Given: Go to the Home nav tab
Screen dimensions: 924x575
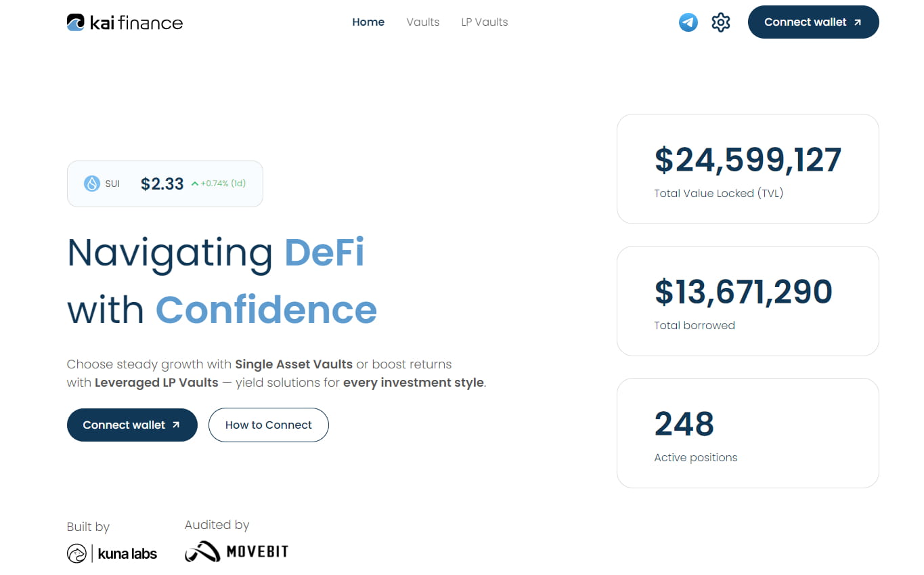Looking at the screenshot, I should [x=368, y=22].
